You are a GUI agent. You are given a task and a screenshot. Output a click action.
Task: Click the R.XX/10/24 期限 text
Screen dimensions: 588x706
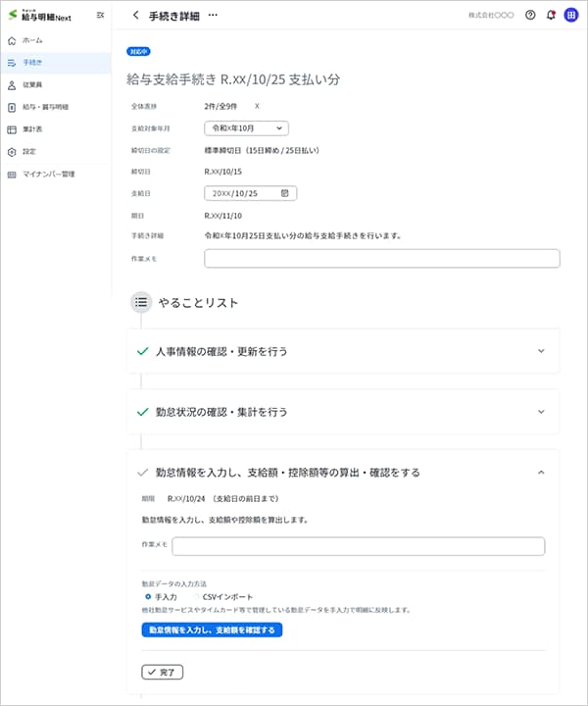tap(186, 499)
